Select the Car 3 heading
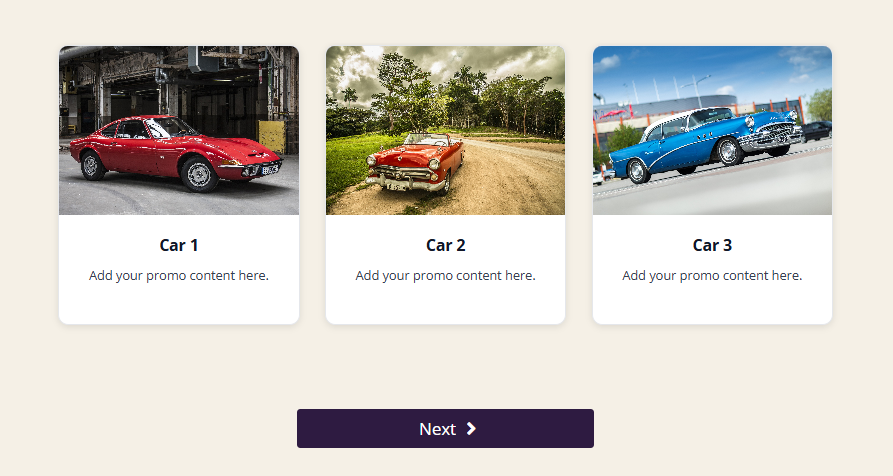Image resolution: width=893 pixels, height=476 pixels. click(x=712, y=245)
